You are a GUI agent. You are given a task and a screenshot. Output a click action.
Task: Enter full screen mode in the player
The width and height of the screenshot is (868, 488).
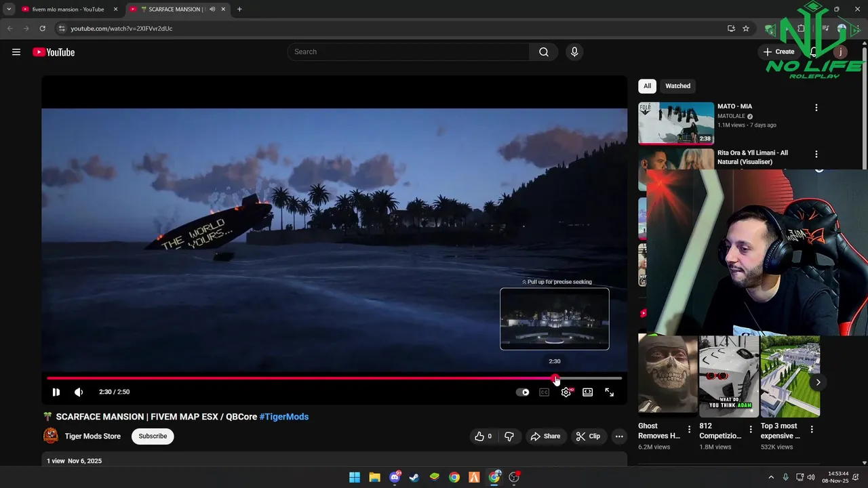pos(610,392)
